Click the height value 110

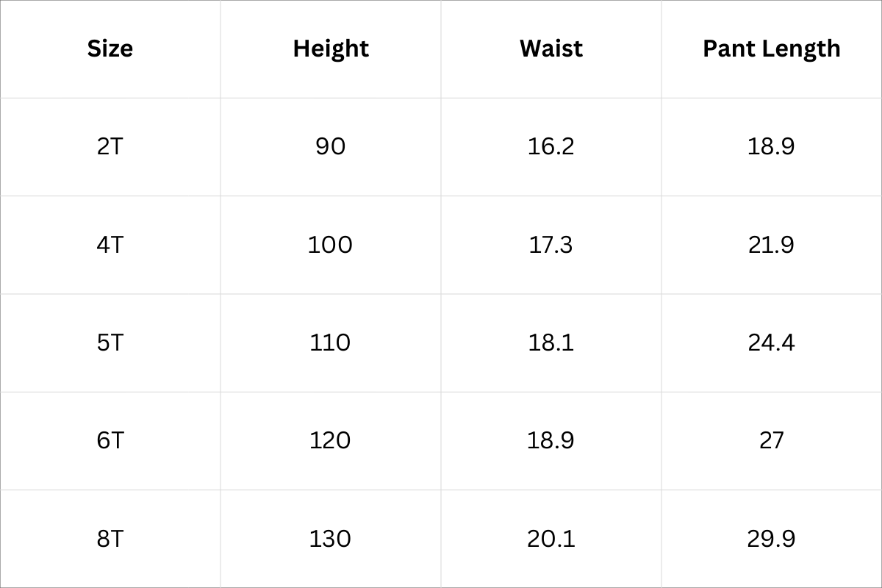point(330,343)
